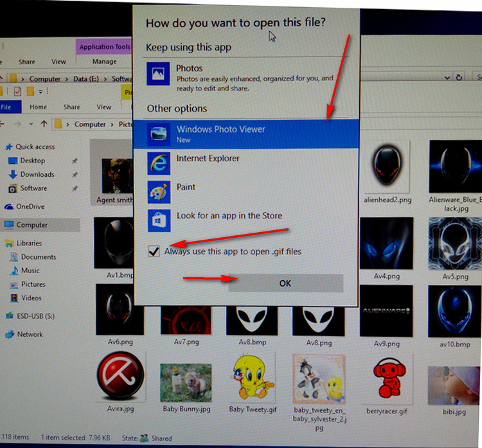
Task: Click Computer in front address bar
Action: click(90, 124)
